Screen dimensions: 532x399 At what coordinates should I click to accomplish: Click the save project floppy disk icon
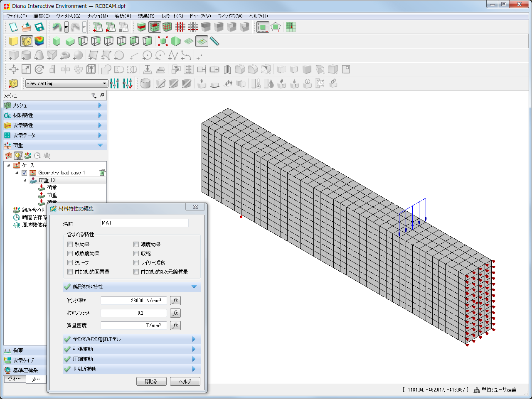click(39, 27)
